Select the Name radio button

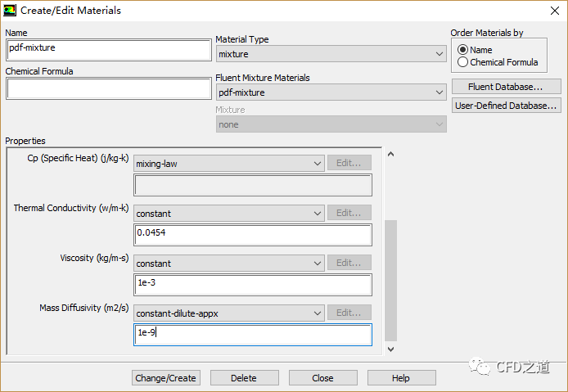tap(463, 50)
